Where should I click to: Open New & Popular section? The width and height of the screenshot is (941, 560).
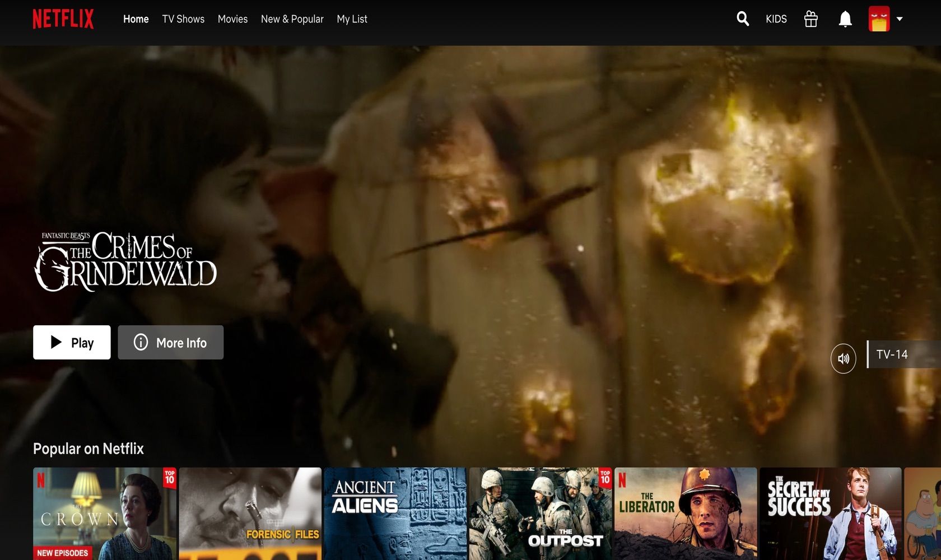point(292,19)
